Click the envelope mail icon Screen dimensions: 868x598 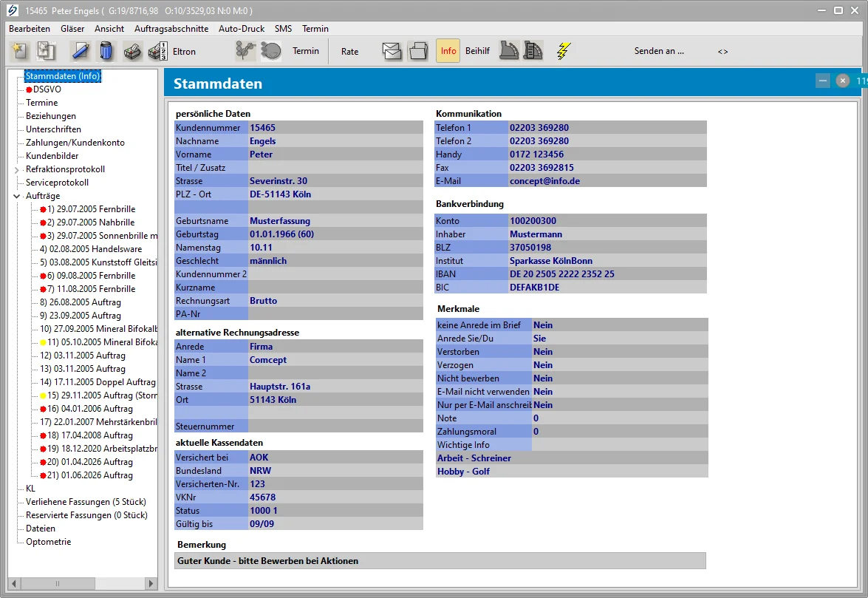(x=392, y=52)
